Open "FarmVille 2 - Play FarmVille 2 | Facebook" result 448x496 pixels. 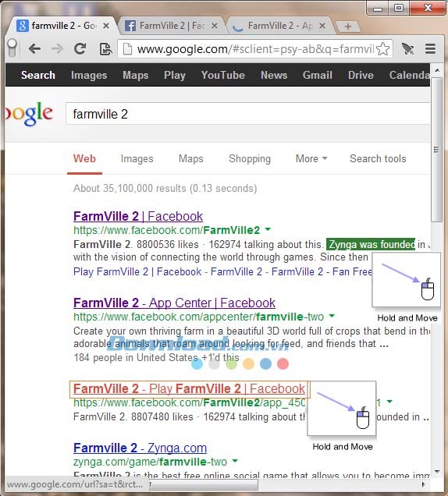coord(190,388)
